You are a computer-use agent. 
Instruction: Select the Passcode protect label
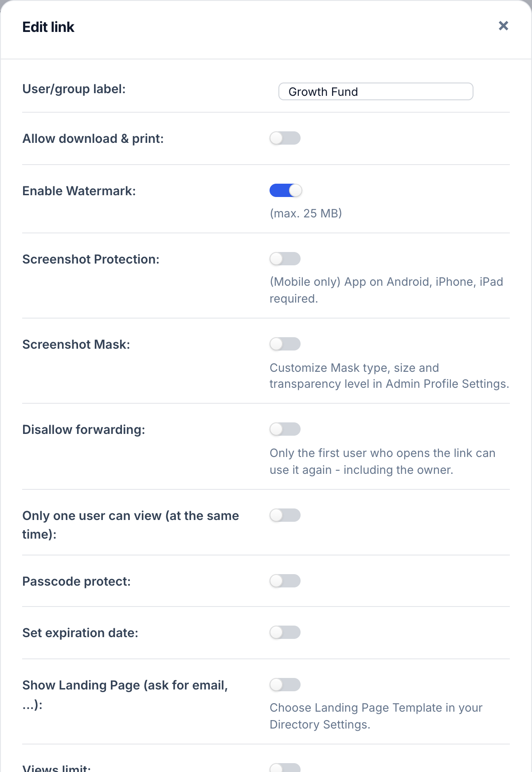(76, 581)
